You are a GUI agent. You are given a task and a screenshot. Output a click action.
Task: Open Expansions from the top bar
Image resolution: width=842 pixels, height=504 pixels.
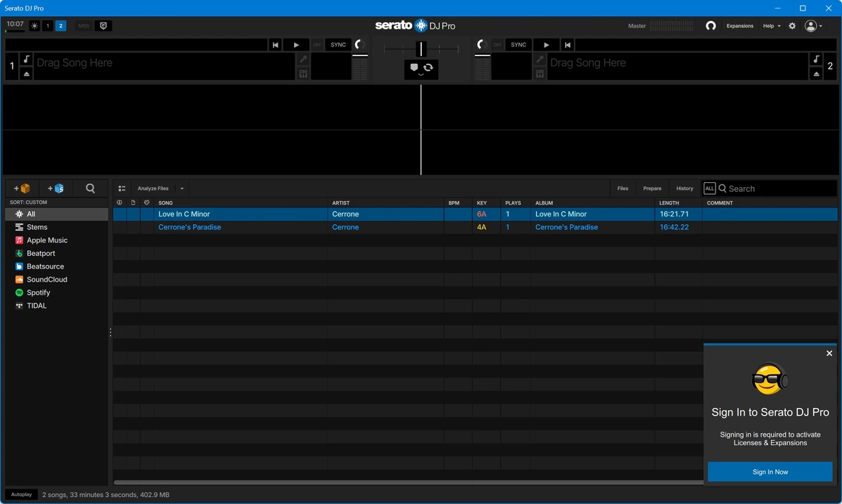(x=740, y=26)
